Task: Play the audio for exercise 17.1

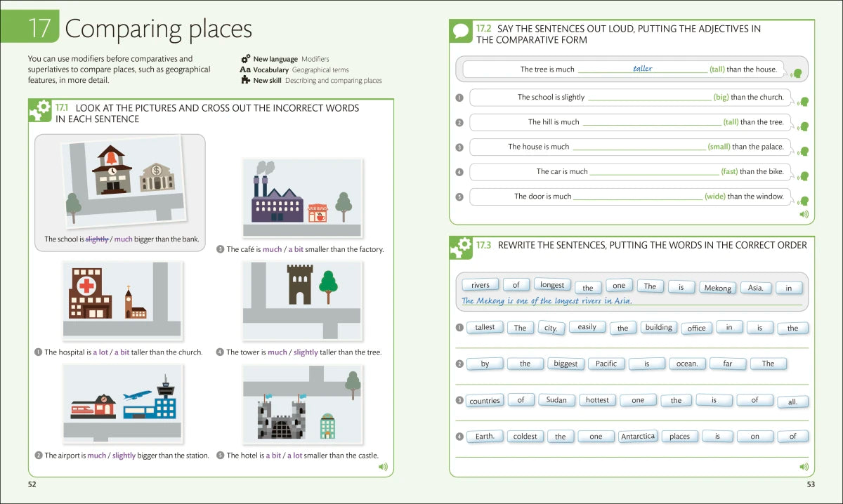Action: 383,467
